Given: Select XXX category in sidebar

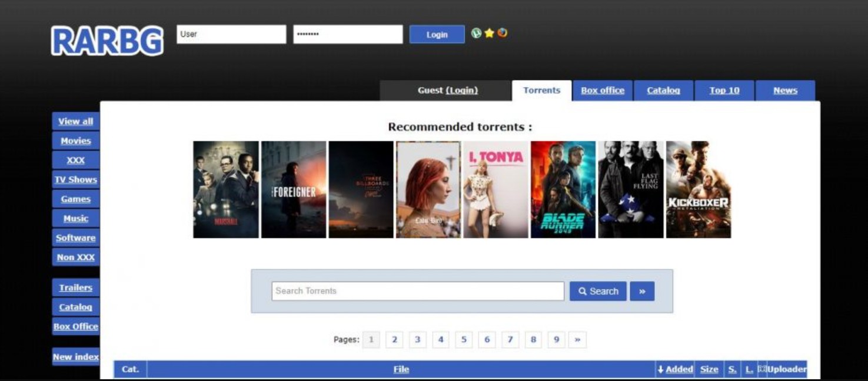Looking at the screenshot, I should coord(76,160).
